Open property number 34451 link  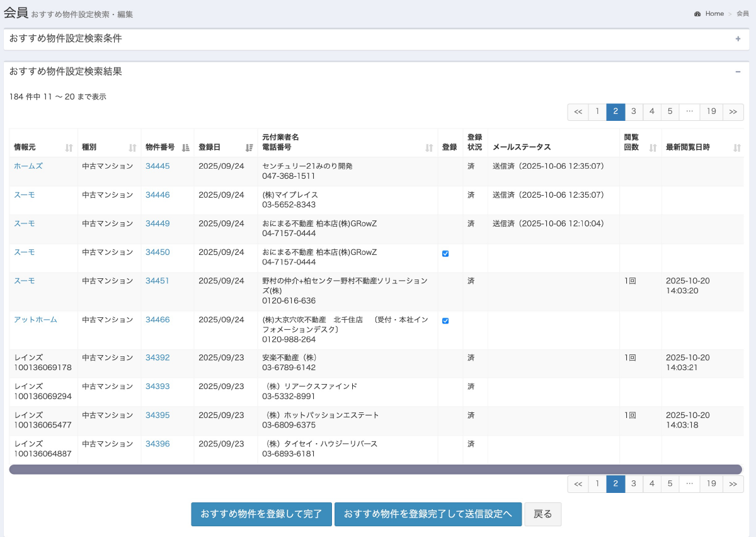pos(157,281)
